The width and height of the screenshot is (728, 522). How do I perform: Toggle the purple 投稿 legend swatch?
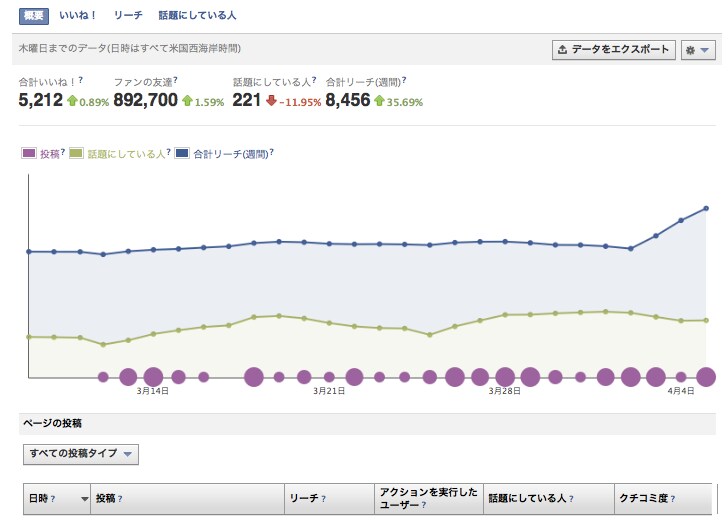click(x=29, y=153)
